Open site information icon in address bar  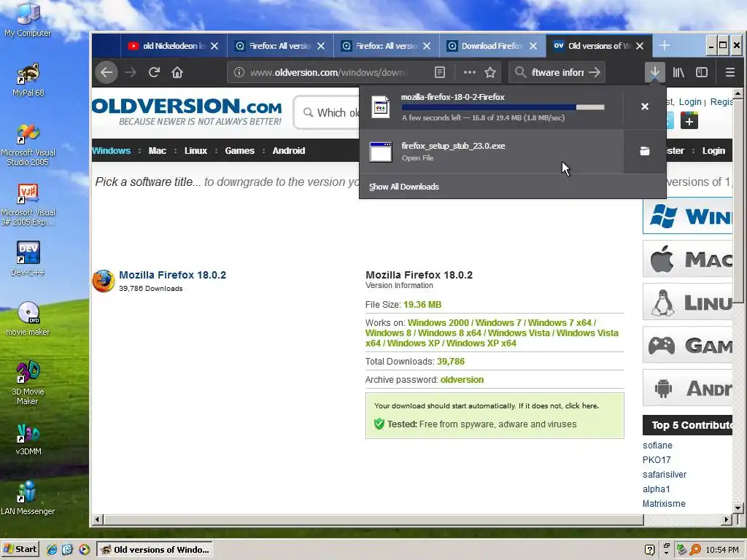click(239, 72)
